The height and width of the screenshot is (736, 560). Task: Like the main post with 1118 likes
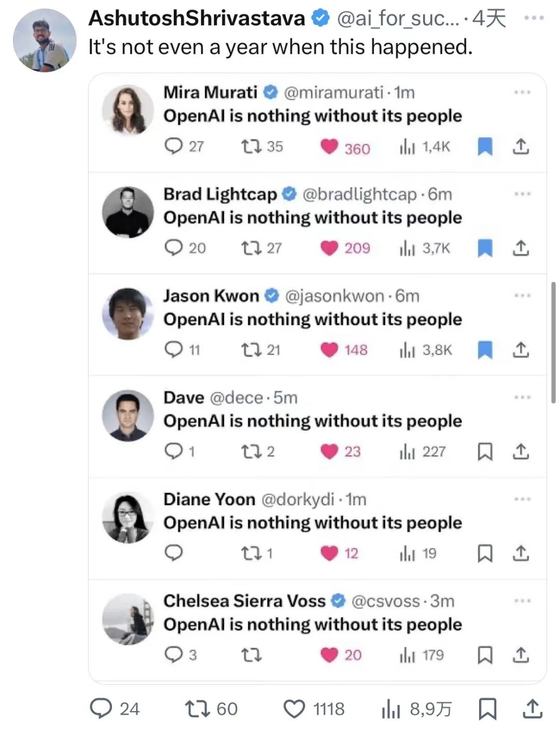(x=295, y=709)
